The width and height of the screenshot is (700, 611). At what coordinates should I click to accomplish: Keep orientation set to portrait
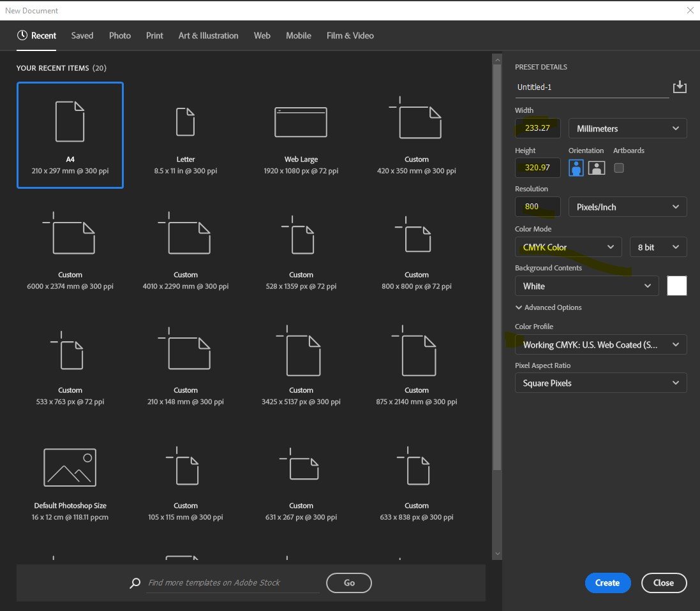pos(576,168)
